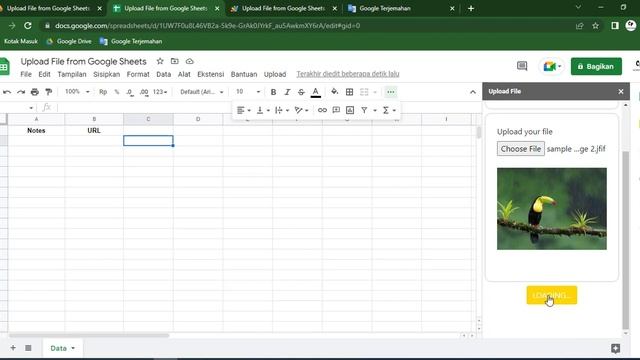Click the Borders icon
Image resolution: width=640 pixels, height=360 pixels.
pyautogui.click(x=349, y=92)
